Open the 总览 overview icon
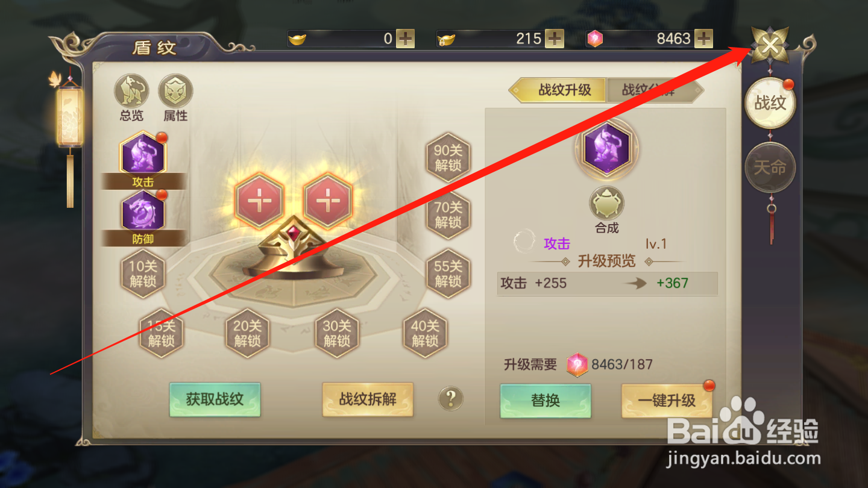Image resolution: width=868 pixels, height=488 pixels. coord(131,92)
